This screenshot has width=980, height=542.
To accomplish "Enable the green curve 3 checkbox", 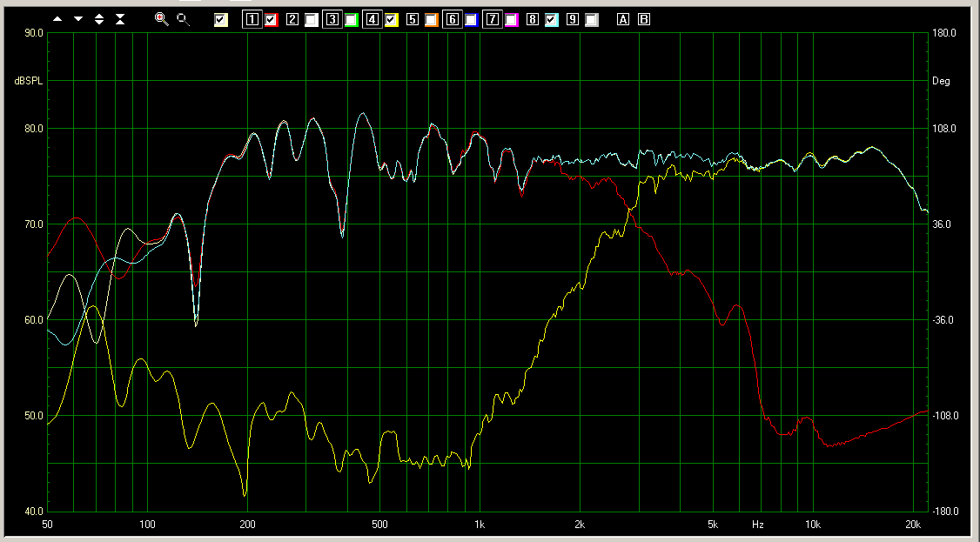I will (x=352, y=19).
